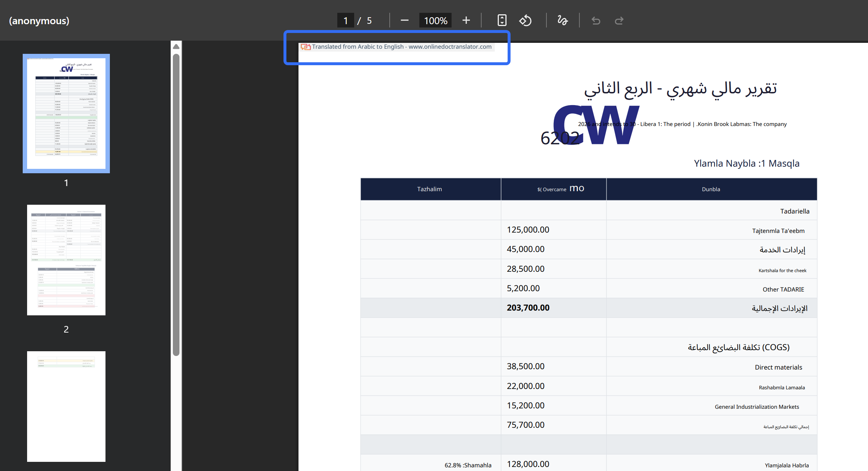Click the rotate counterclockwise icon
Screen dimensions: 868x471
point(525,21)
